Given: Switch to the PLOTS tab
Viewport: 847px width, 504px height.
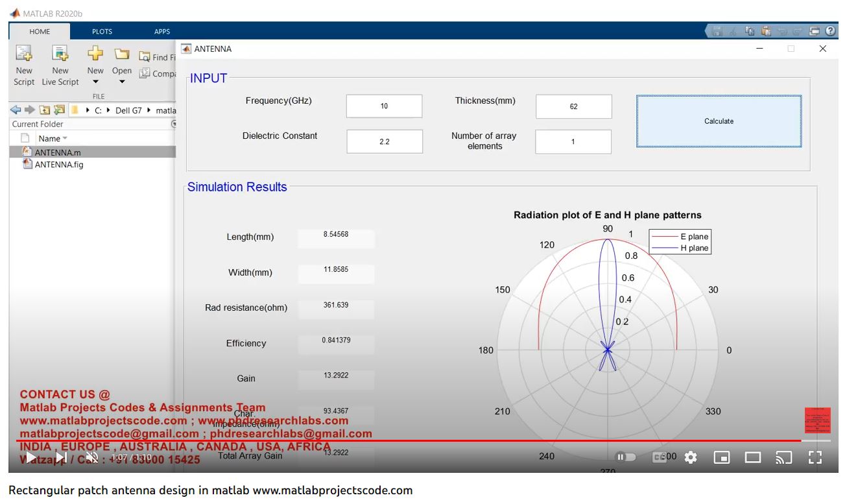Looking at the screenshot, I should click(x=102, y=31).
